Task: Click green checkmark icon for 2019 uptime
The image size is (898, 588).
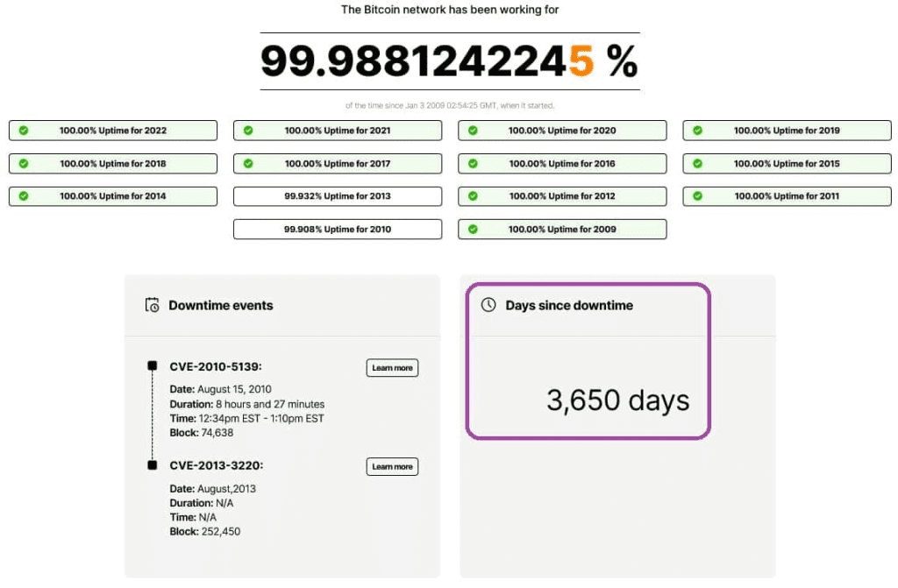Action: tap(697, 131)
